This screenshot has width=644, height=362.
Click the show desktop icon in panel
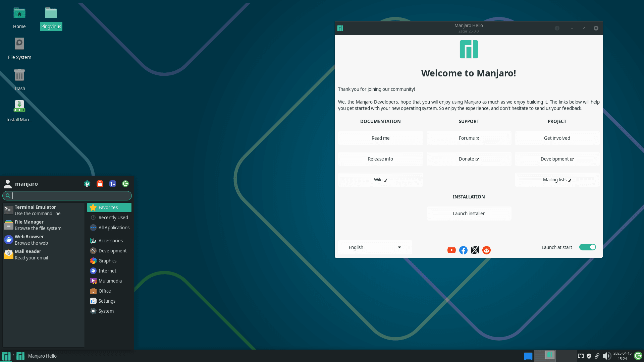(x=528, y=356)
